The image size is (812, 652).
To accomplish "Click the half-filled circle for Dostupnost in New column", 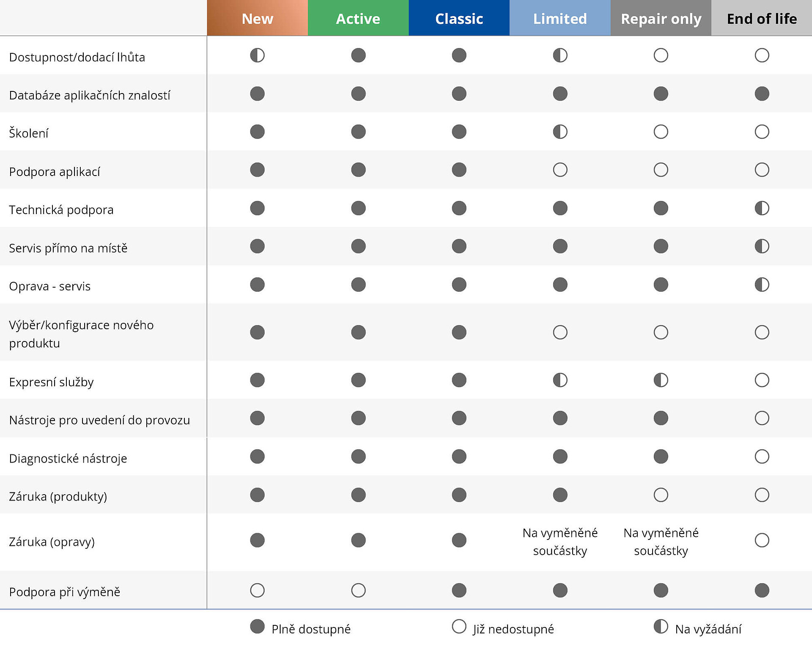I will [257, 55].
